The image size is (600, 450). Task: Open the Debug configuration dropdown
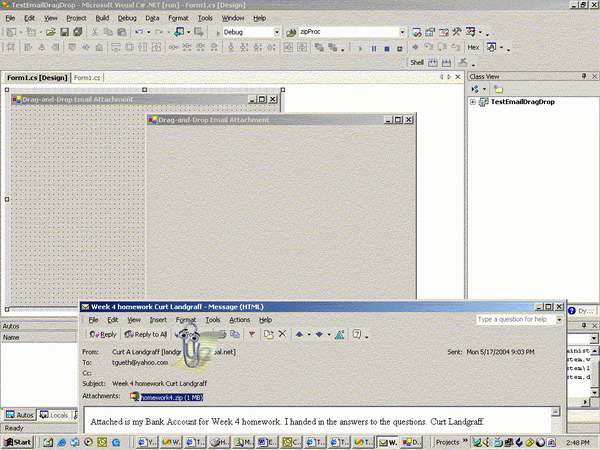(277, 32)
